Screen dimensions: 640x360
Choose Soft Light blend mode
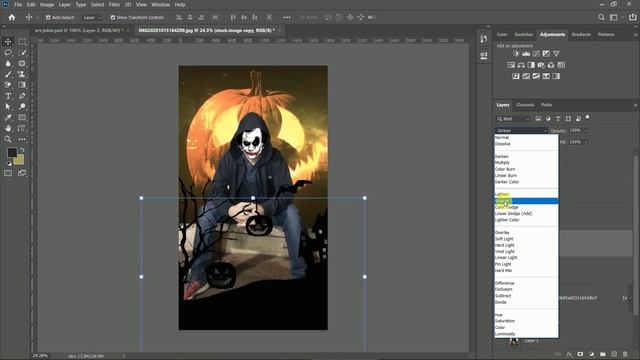[526, 239]
